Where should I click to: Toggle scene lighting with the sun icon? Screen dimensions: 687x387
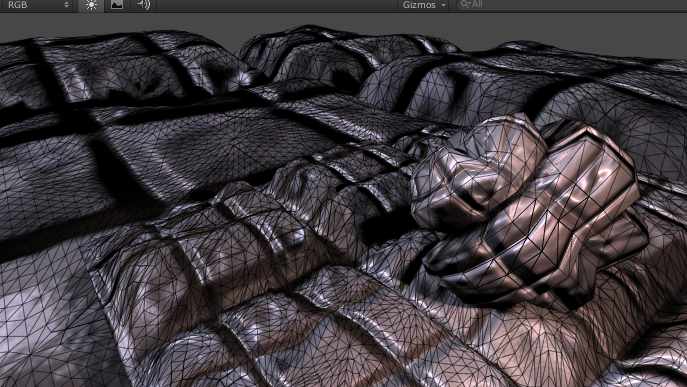coord(91,5)
